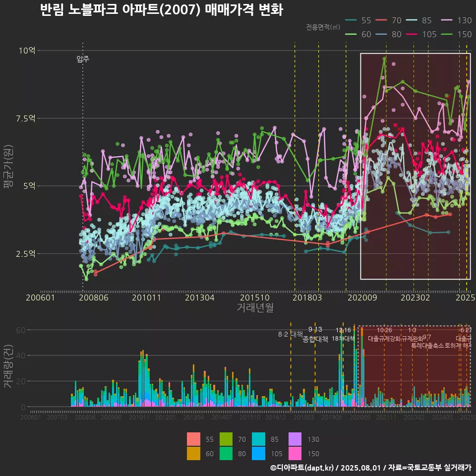The width and height of the screenshot is (476, 476).
Task: Click the 70㎡ line marker in top legend
Action: [x=381, y=20]
